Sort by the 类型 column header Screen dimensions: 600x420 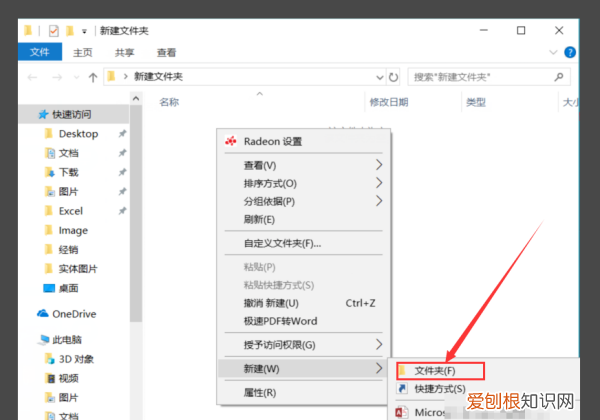(476, 102)
